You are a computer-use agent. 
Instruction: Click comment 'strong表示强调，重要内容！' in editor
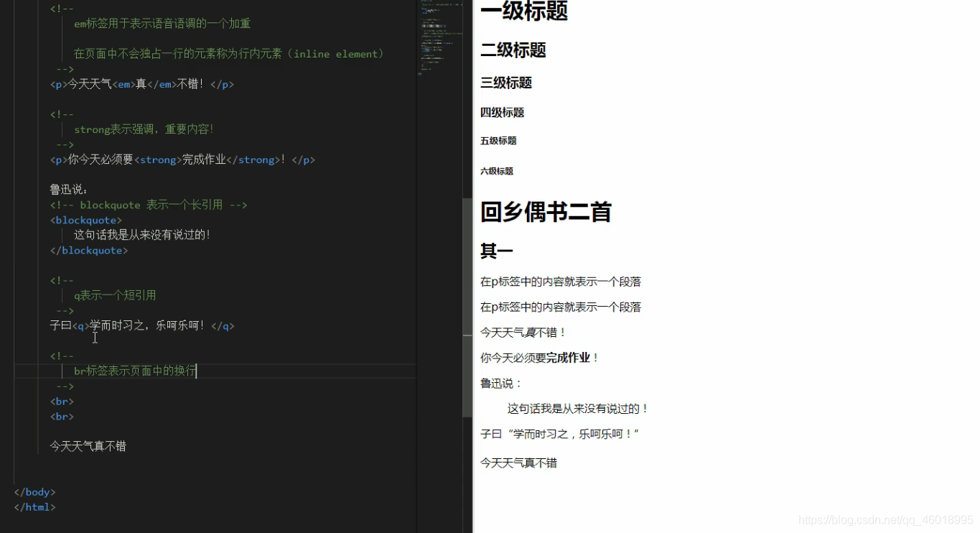[x=144, y=129]
